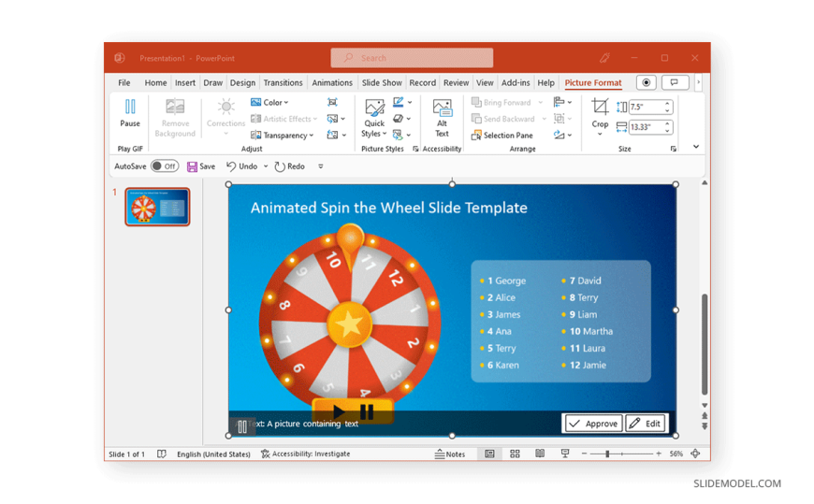Screen dimensions: 814x504
Task: Fit slide to current window
Action: click(x=695, y=454)
